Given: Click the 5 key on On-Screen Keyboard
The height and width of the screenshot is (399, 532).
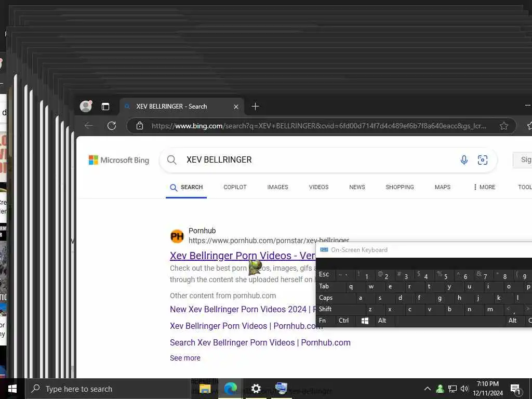Looking at the screenshot, I should pyautogui.click(x=444, y=275).
